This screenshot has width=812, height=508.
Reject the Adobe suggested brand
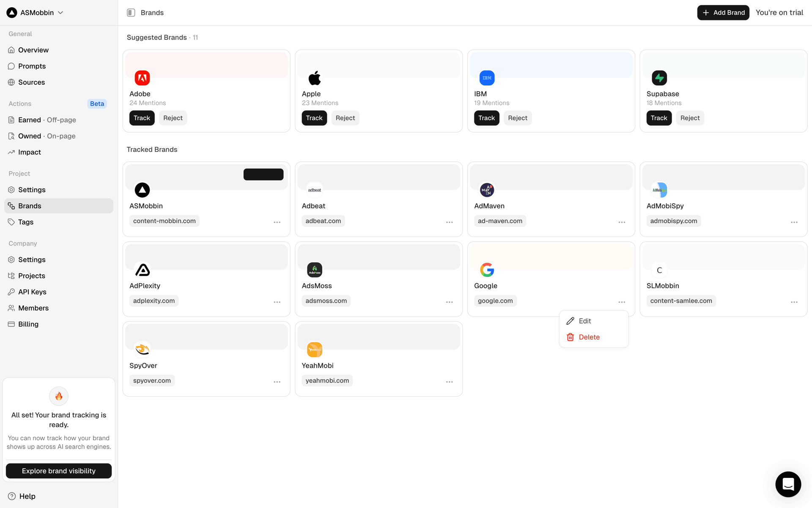(x=173, y=118)
